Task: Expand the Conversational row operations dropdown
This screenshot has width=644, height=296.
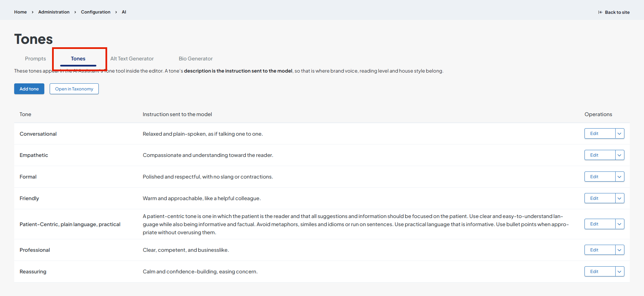Action: (619, 134)
